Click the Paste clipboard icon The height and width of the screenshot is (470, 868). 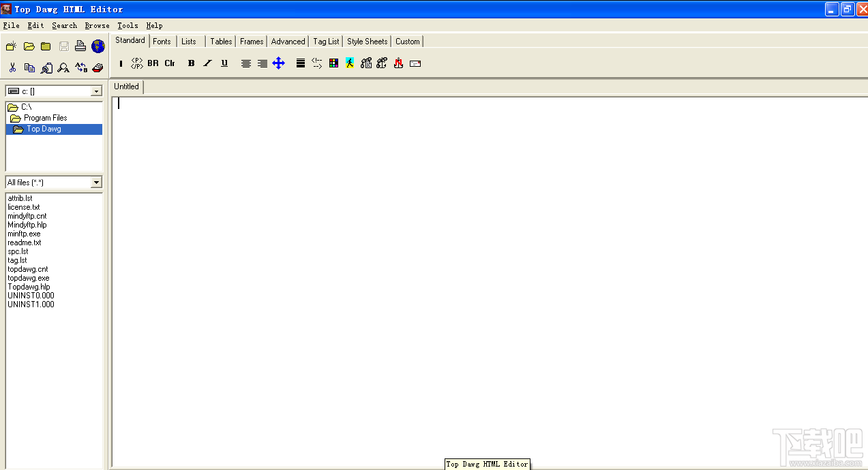[x=46, y=67]
